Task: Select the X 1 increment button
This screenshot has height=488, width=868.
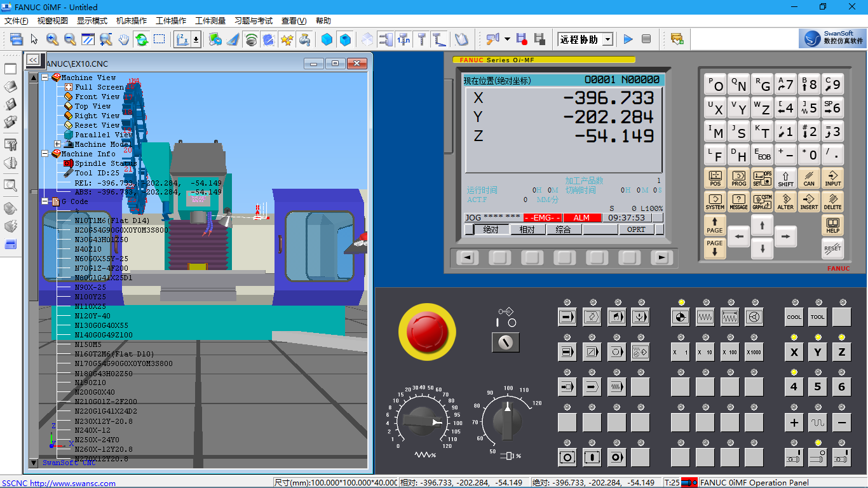Action: [x=681, y=352]
